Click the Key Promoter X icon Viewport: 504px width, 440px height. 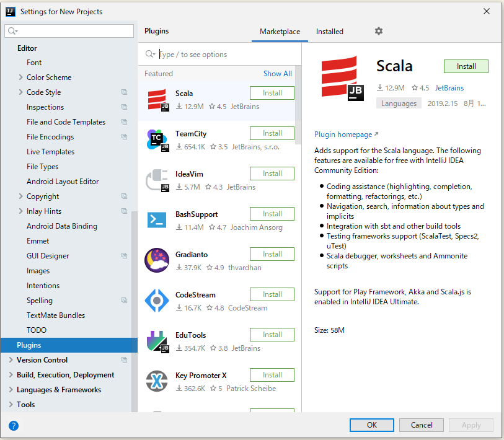[157, 381]
